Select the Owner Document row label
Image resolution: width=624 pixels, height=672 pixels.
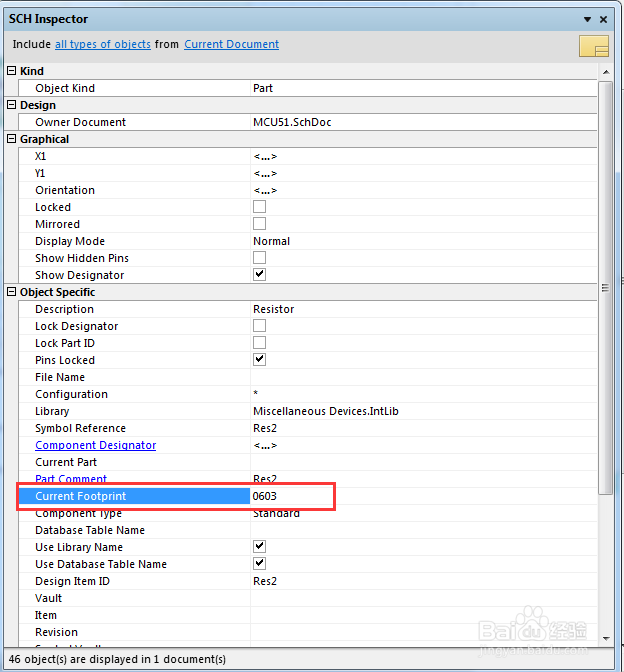80,122
